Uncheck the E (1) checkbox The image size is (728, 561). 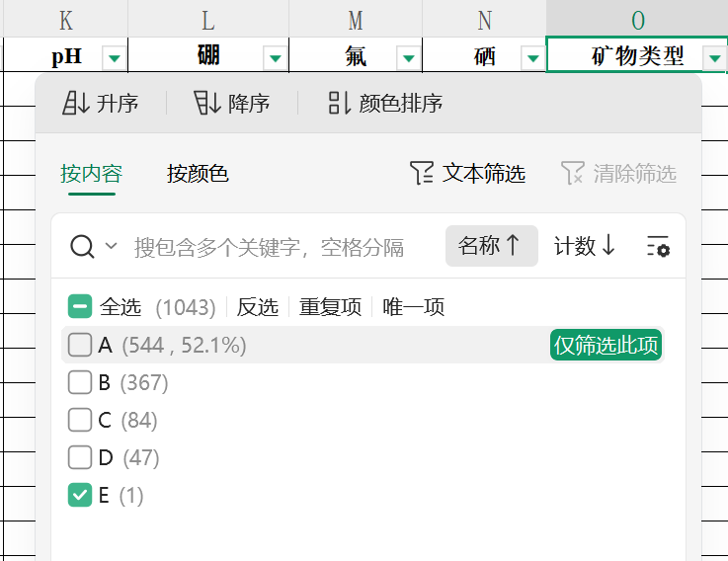coord(79,495)
